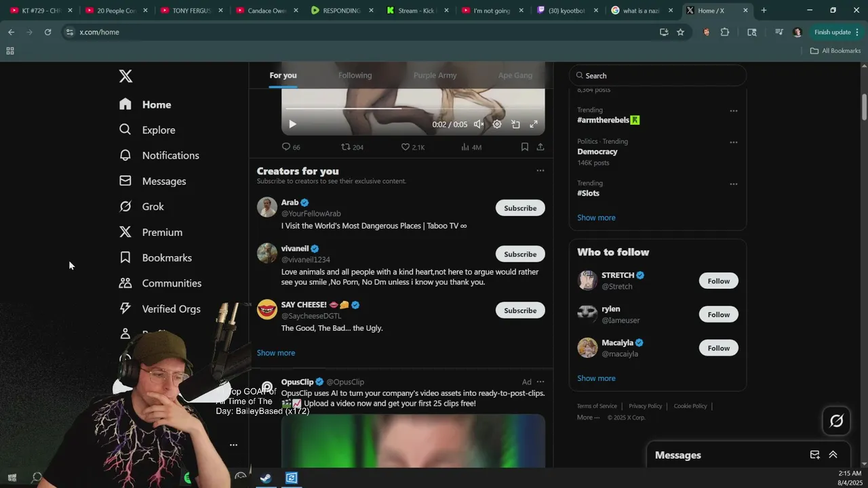This screenshot has height=488, width=868.
Task: Open Chrome extensions puzzle icon
Action: click(x=725, y=32)
